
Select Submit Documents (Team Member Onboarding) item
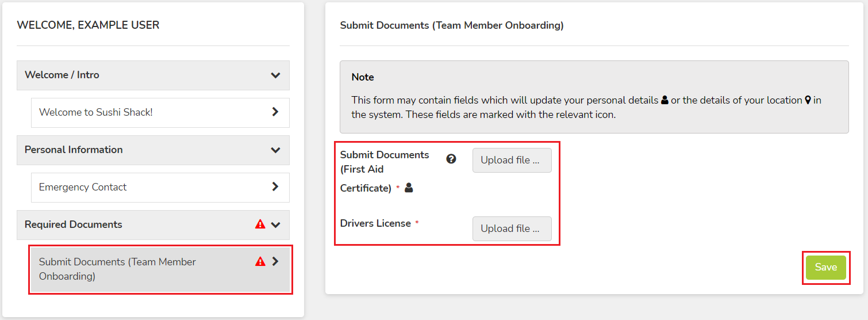pyautogui.click(x=160, y=269)
